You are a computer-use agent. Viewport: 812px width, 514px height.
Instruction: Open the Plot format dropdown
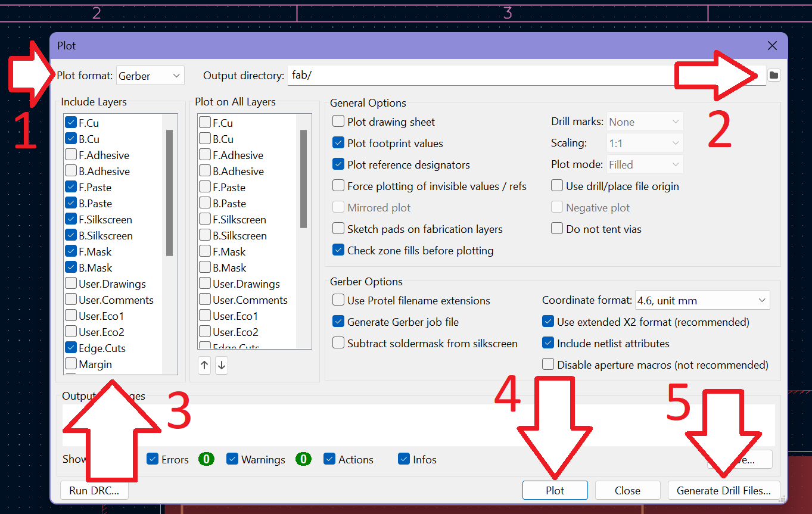pyautogui.click(x=150, y=76)
